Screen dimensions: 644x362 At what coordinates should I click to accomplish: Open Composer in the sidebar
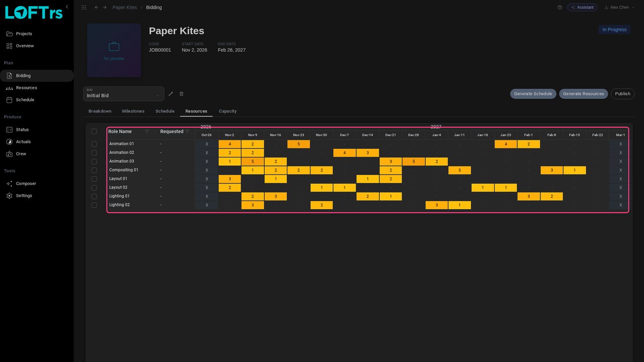tap(37, 184)
